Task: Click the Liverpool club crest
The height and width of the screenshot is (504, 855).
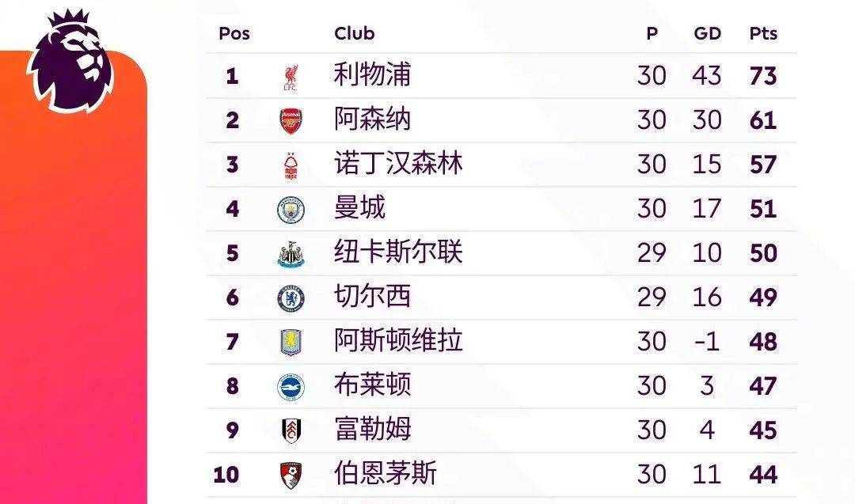Action: [291, 77]
